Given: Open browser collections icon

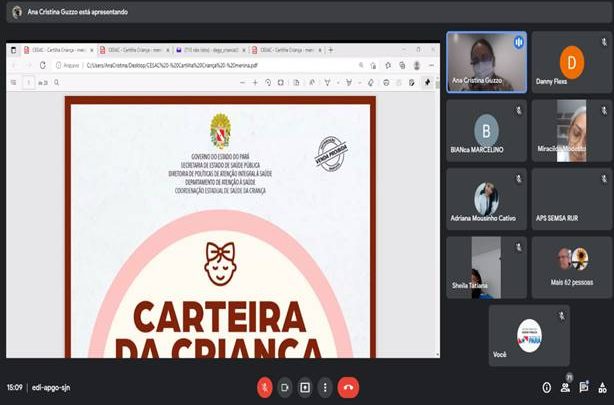Looking at the screenshot, I should click(402, 65).
